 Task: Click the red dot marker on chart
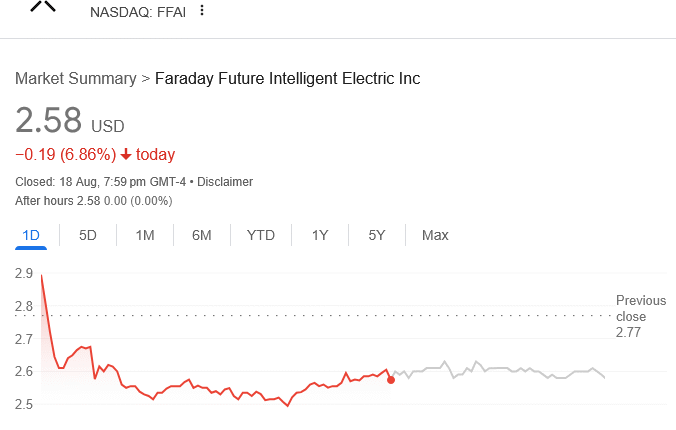pos(390,379)
